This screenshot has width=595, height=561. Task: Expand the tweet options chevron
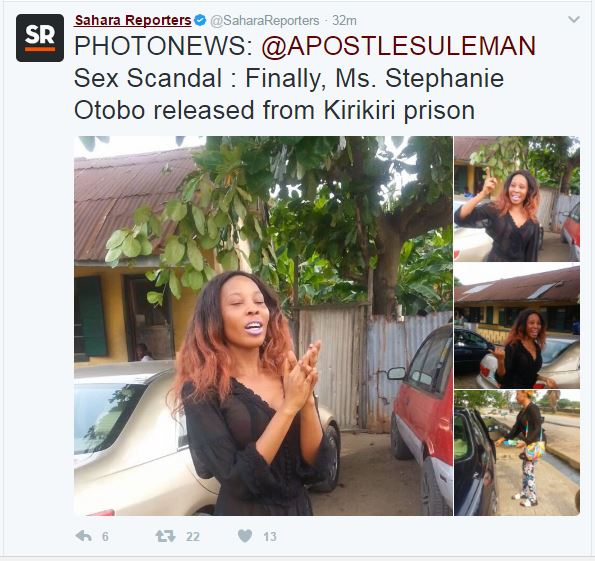573,19
